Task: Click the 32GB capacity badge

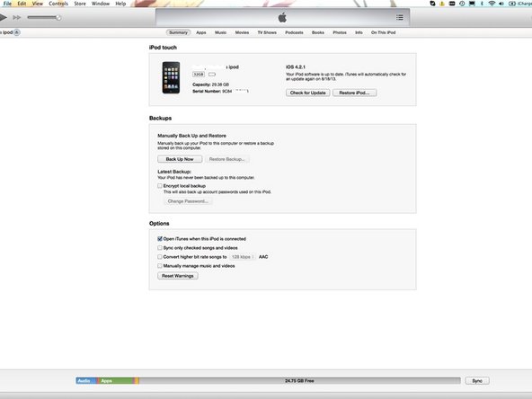Action: (x=199, y=74)
